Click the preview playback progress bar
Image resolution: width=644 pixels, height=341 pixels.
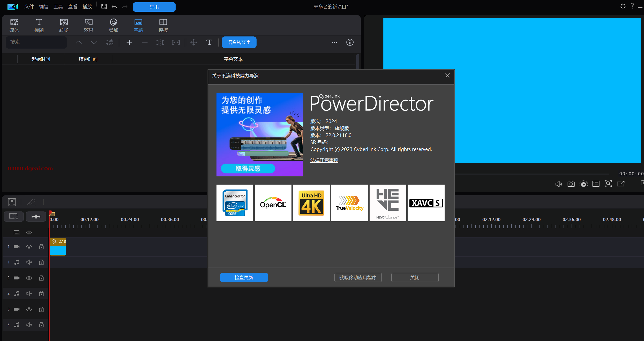point(532,174)
